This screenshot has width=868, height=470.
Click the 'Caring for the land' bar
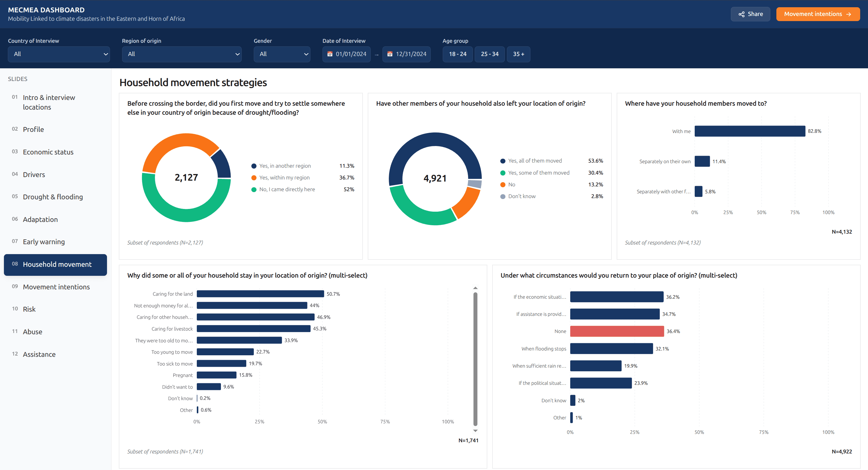pyautogui.click(x=260, y=294)
